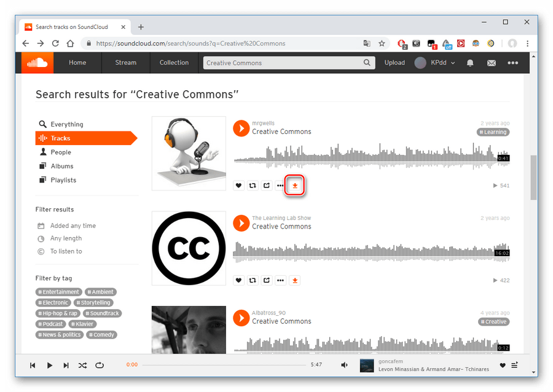Expand the Any length filter
The width and height of the screenshot is (553, 392).
tap(66, 238)
